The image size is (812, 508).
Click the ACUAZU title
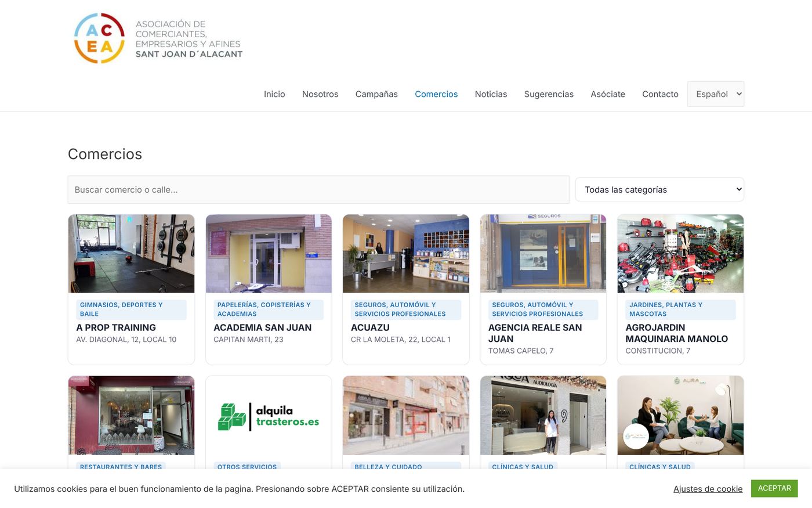[x=370, y=327]
